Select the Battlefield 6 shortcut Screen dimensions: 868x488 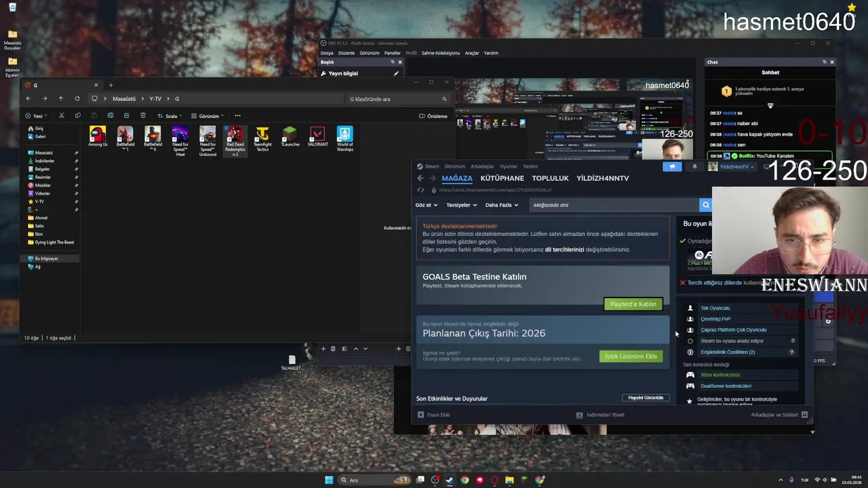153,138
